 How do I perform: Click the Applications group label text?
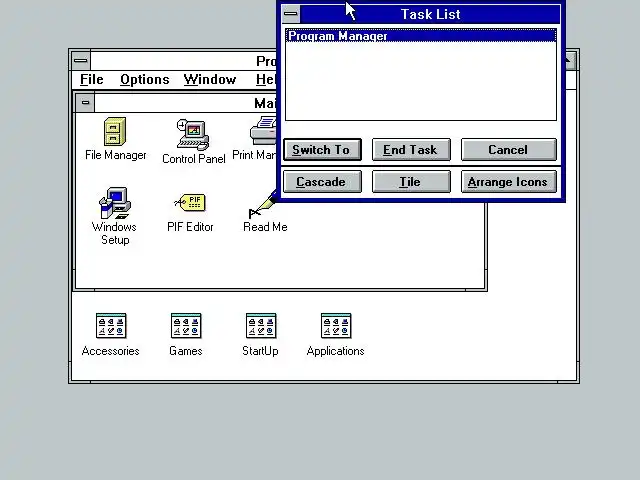[x=336, y=351]
